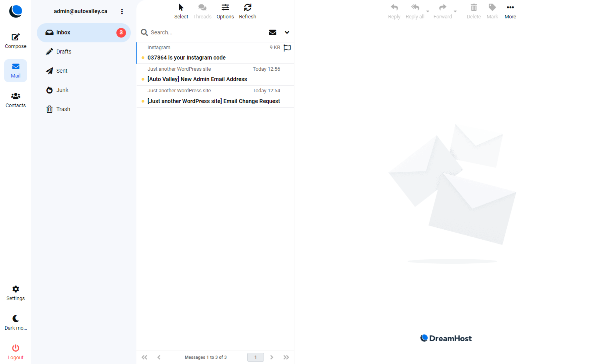Screen dimensions: 610x364
Task: Open 'Email Change Request' message
Action: tap(215, 96)
